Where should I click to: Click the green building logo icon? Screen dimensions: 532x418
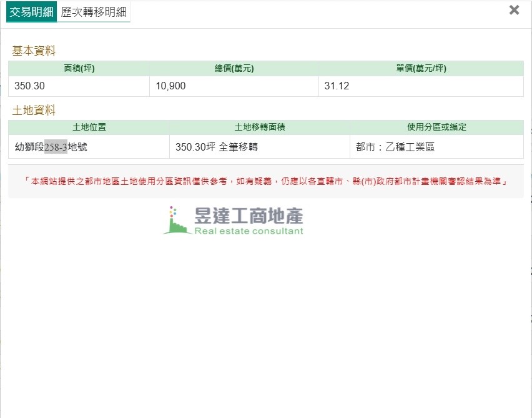[177, 221]
